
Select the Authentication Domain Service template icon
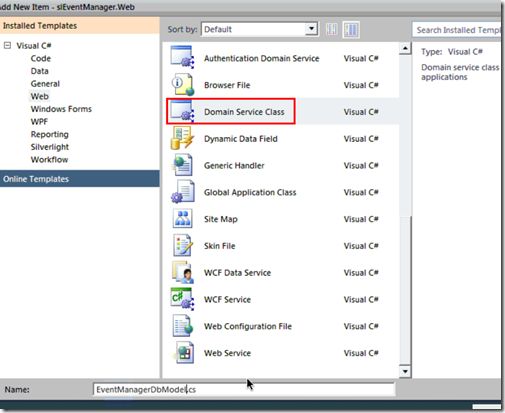[182, 57]
